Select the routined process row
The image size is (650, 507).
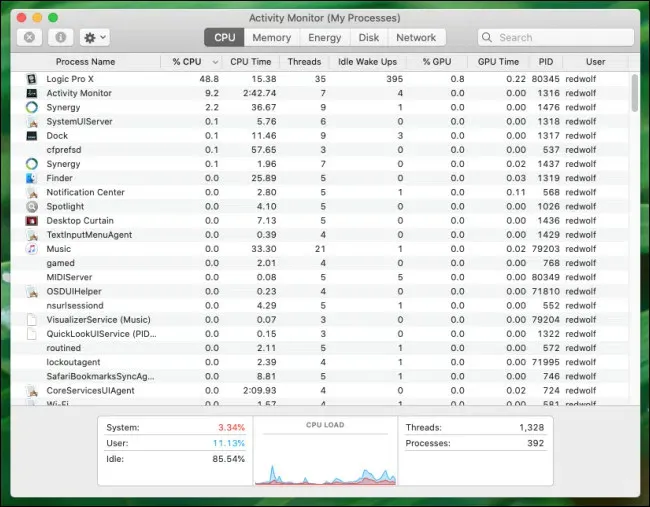coord(319,348)
